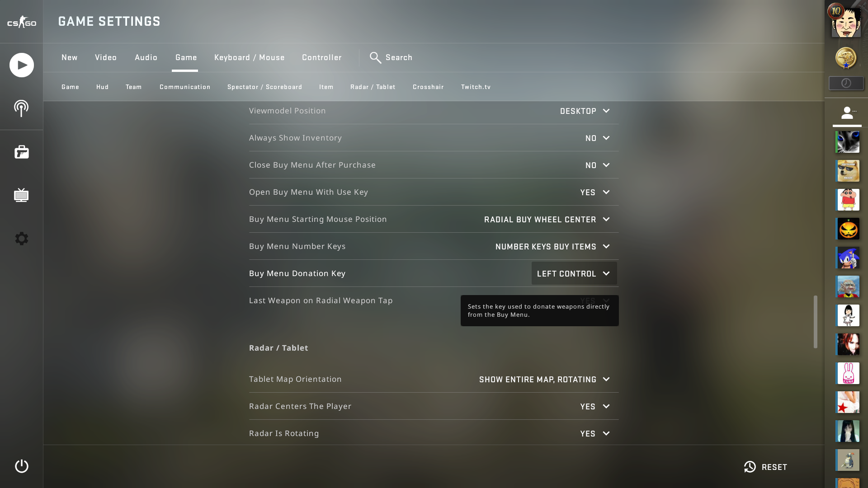Select the television/watch icon

tap(21, 196)
